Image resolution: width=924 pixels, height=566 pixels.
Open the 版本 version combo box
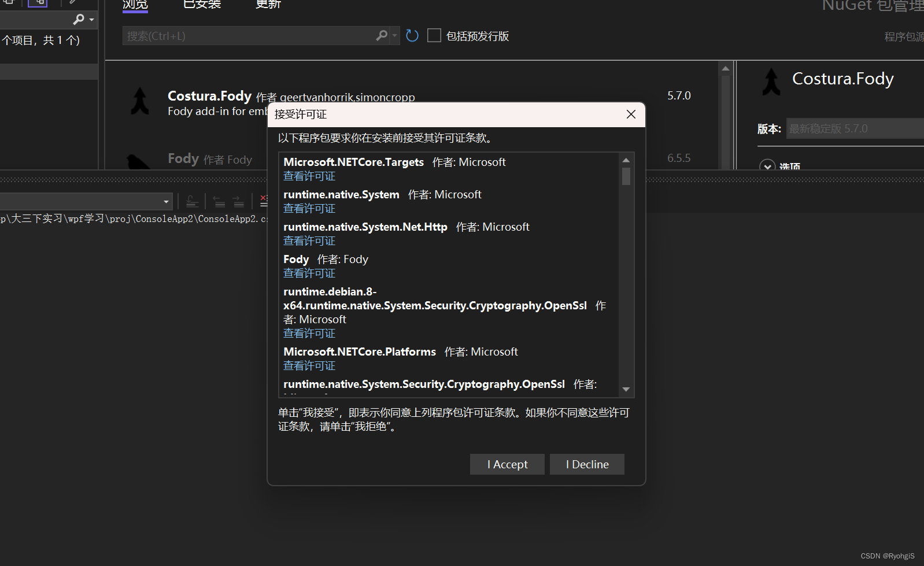pyautogui.click(x=855, y=128)
